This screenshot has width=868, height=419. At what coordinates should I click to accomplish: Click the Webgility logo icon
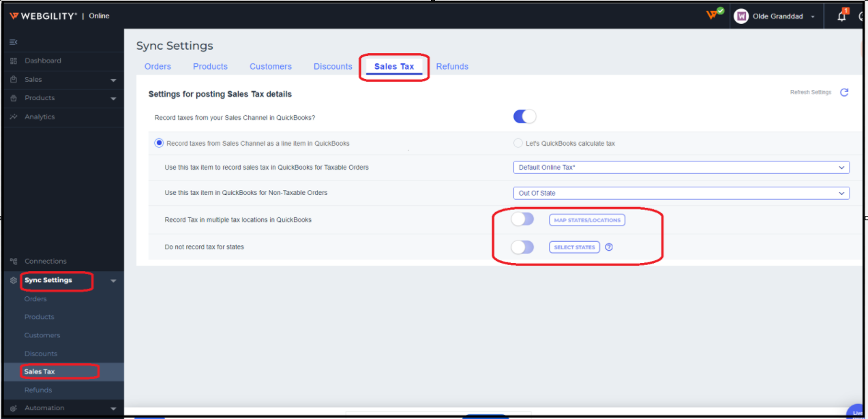tap(14, 16)
